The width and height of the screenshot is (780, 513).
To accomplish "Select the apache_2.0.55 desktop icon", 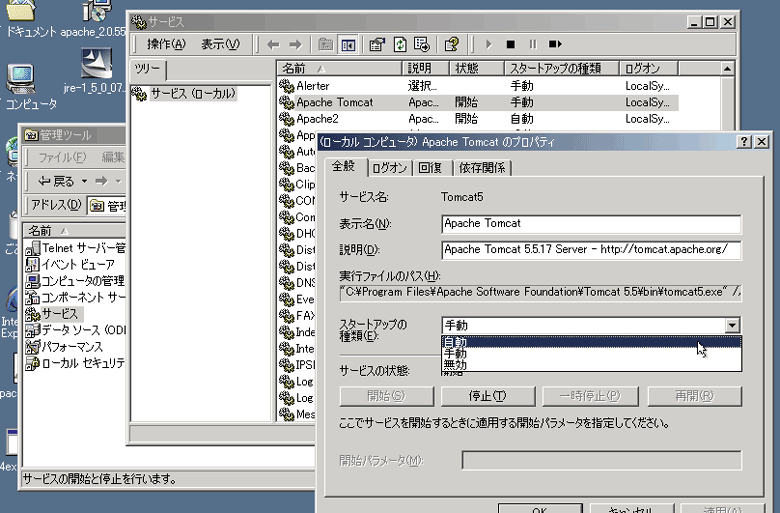I will tap(98, 10).
